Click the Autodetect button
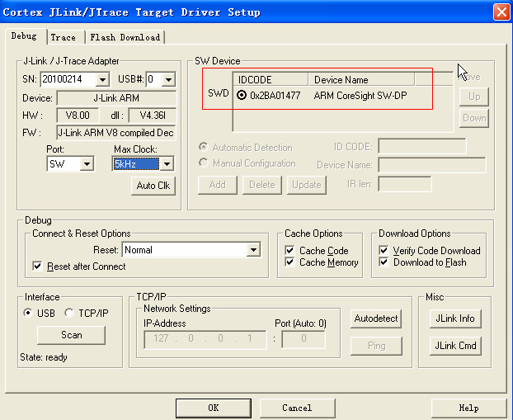Image resolution: width=513 pixels, height=420 pixels. click(376, 319)
